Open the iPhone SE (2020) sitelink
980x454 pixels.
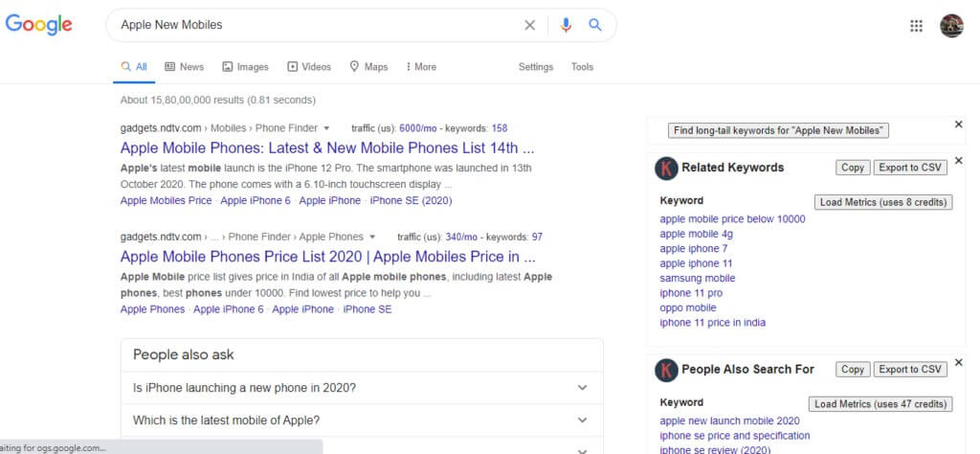(x=411, y=201)
